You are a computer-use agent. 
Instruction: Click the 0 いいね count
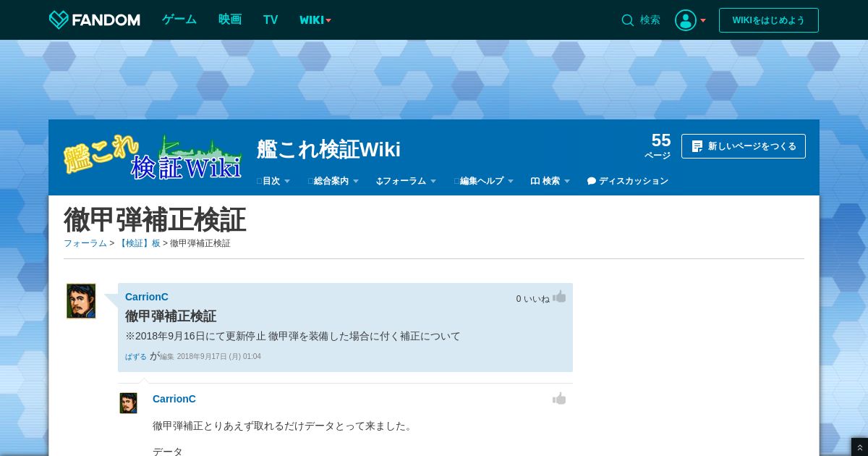(533, 299)
